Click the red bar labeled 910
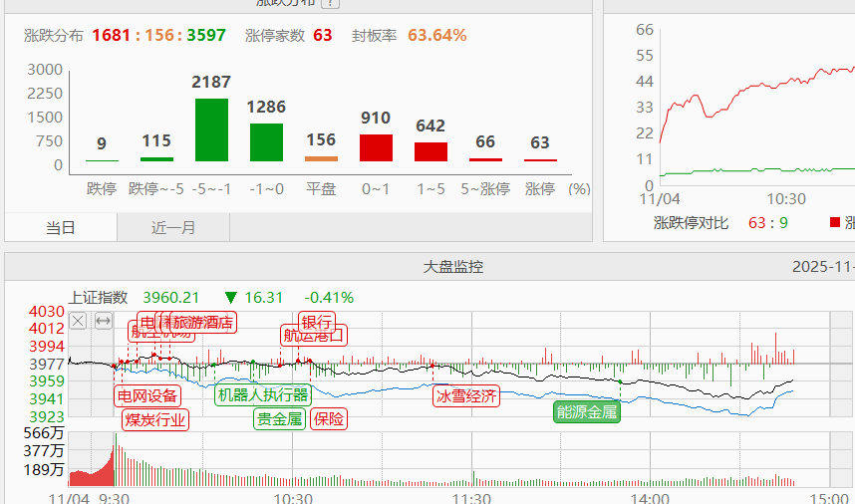The image size is (855, 504). pyautogui.click(x=376, y=147)
